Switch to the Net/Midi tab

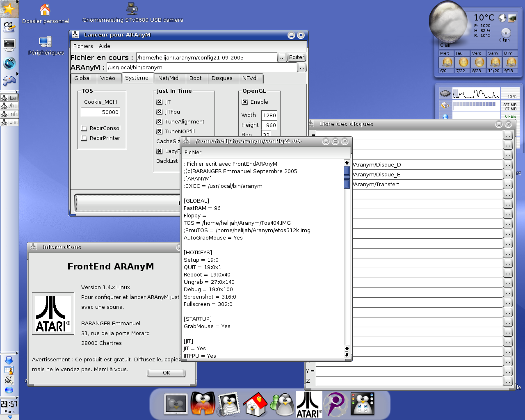pyautogui.click(x=169, y=78)
